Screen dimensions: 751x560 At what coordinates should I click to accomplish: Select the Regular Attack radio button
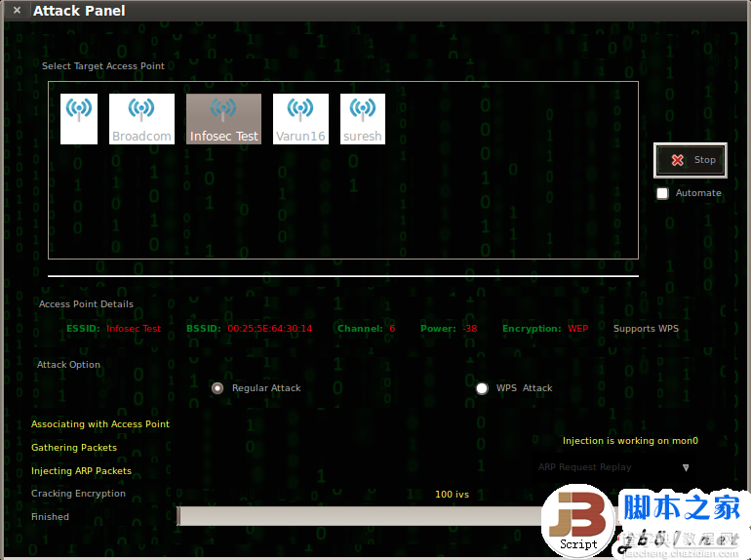coord(217,388)
